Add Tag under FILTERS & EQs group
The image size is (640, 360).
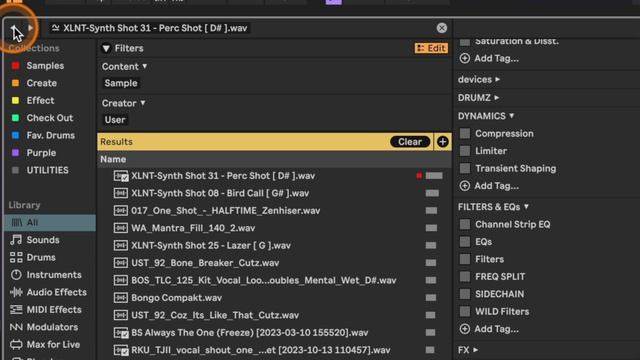coord(489,329)
